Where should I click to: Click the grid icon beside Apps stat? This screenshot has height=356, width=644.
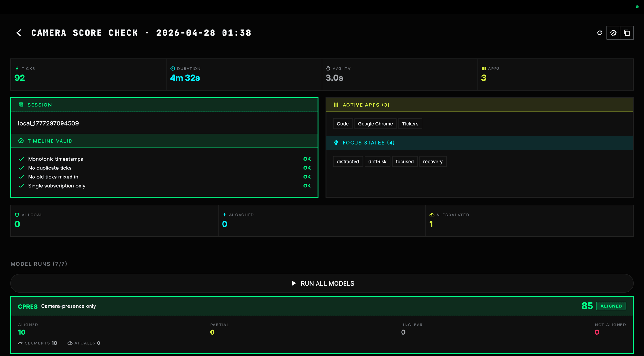tap(484, 68)
